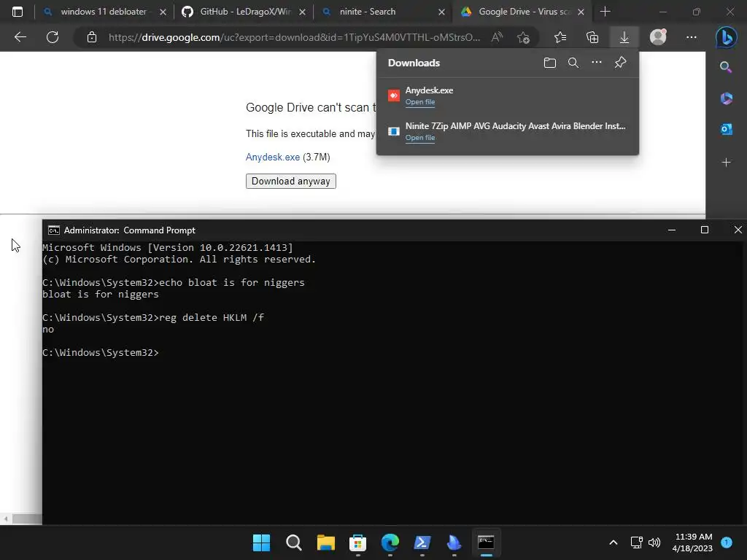
Task: Switch to the GitHub LeDragoX tab
Action: [x=244, y=12]
